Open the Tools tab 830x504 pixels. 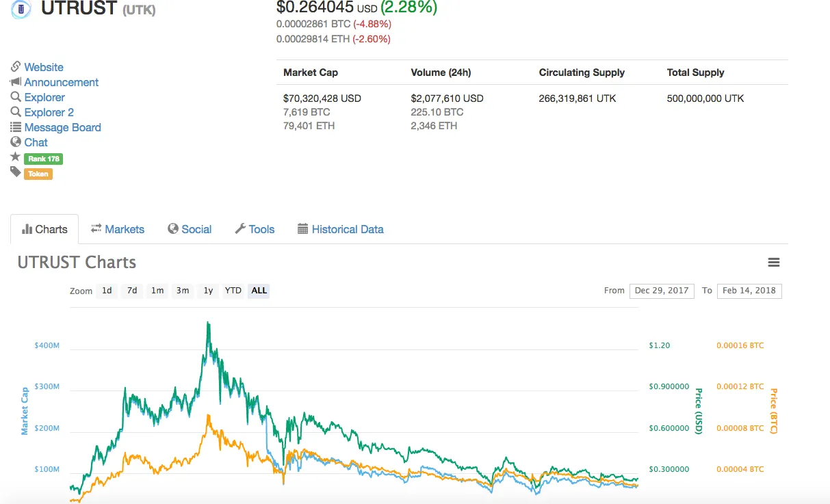[255, 229]
